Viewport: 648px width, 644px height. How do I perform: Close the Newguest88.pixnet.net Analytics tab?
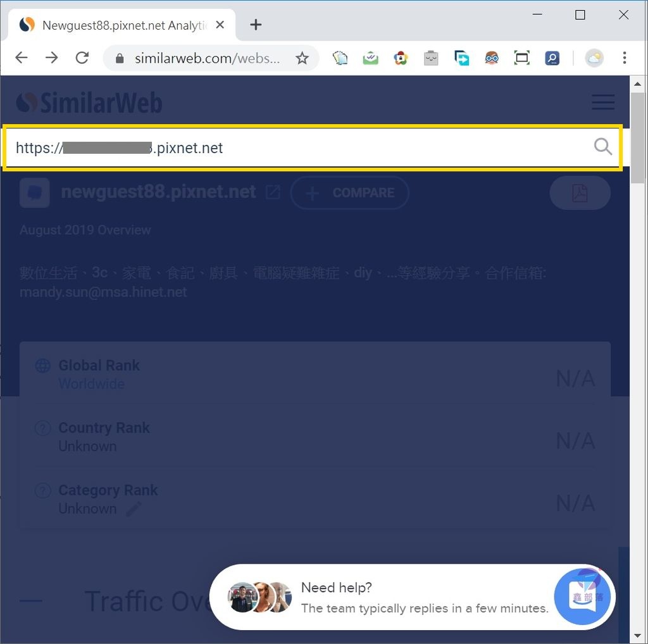coord(220,25)
